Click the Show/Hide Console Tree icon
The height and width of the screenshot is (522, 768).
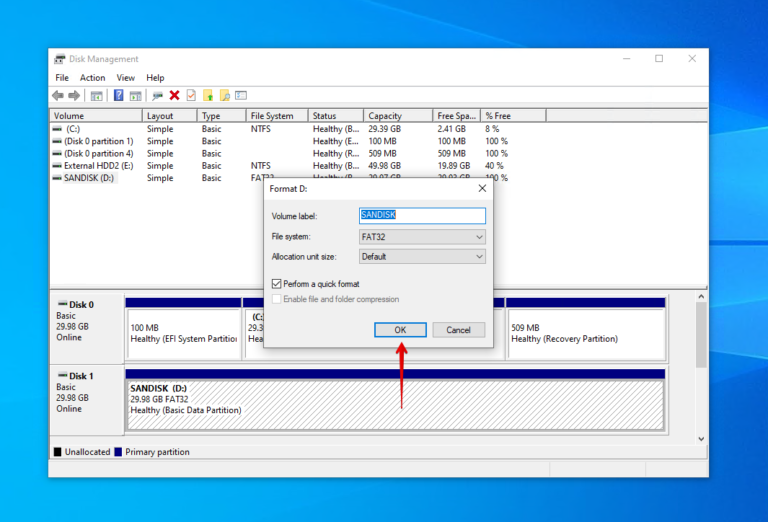pos(97,96)
